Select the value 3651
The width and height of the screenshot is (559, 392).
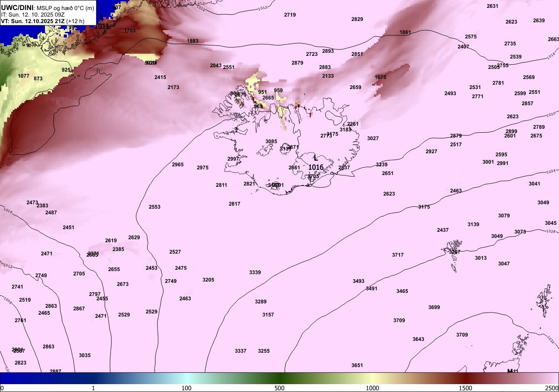point(357,365)
